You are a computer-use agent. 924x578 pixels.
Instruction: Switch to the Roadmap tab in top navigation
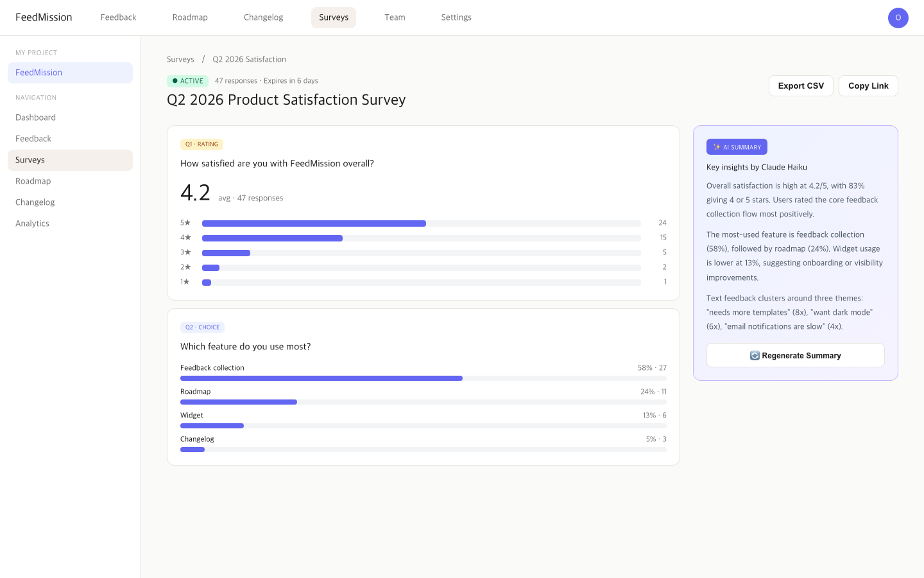[190, 17]
